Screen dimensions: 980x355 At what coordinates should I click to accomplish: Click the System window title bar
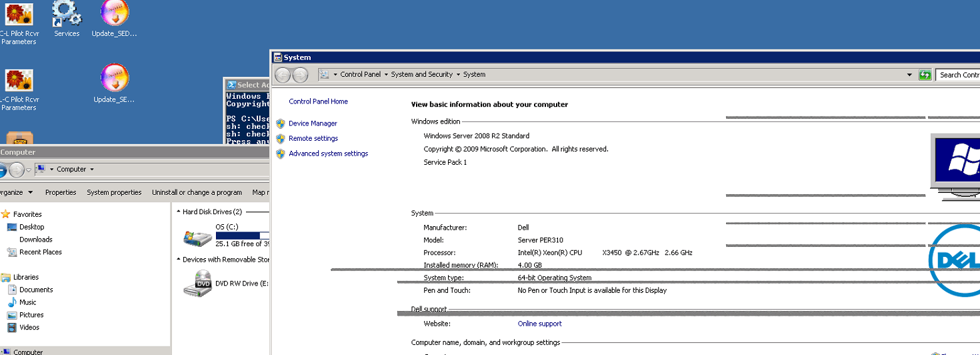coord(625,57)
